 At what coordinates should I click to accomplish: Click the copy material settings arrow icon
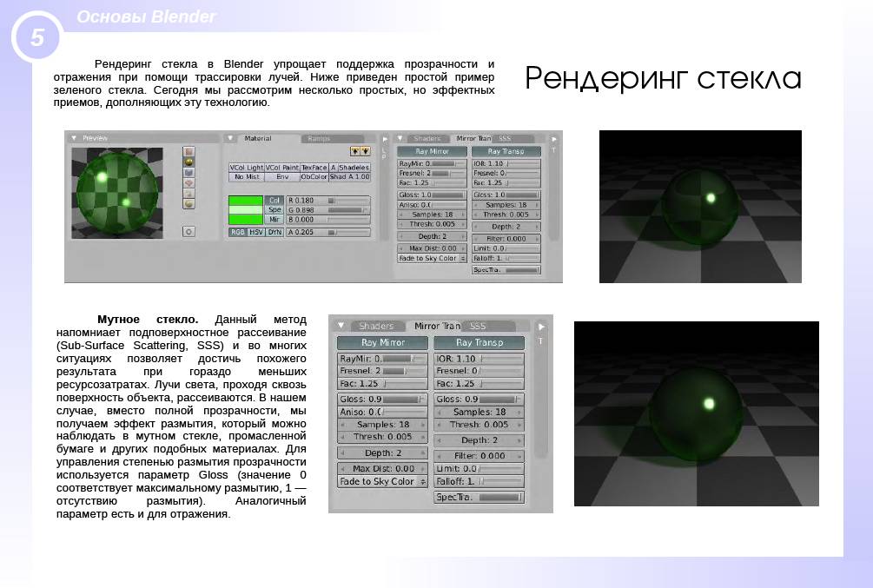pyautogui.click(x=354, y=151)
